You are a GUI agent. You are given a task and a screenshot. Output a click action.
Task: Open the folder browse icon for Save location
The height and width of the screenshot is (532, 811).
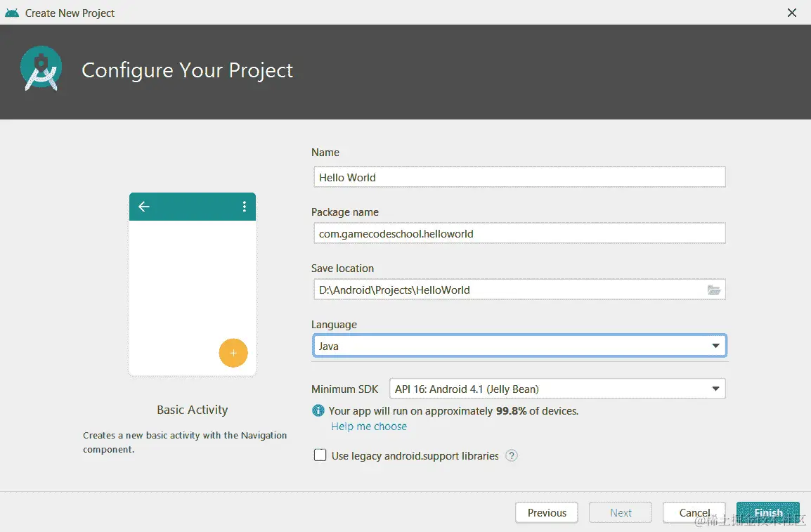point(714,290)
